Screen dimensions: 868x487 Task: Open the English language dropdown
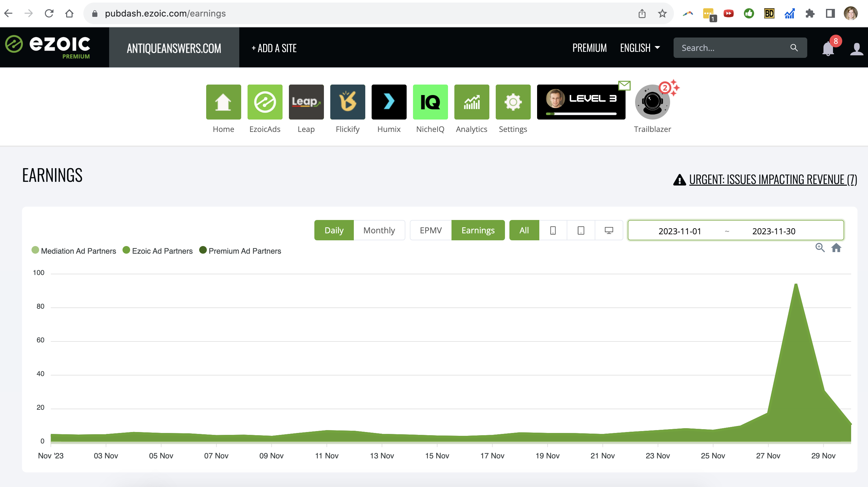point(640,48)
